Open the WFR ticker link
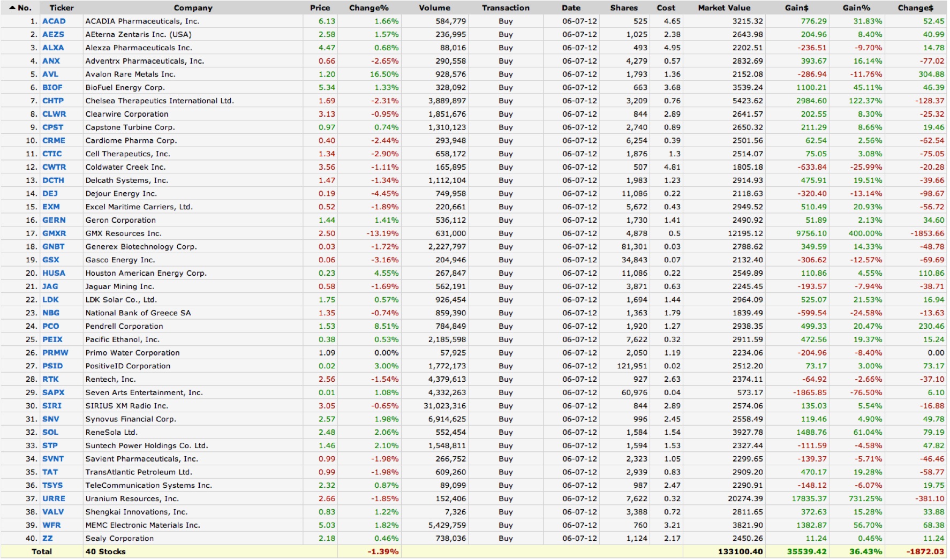 51,525
